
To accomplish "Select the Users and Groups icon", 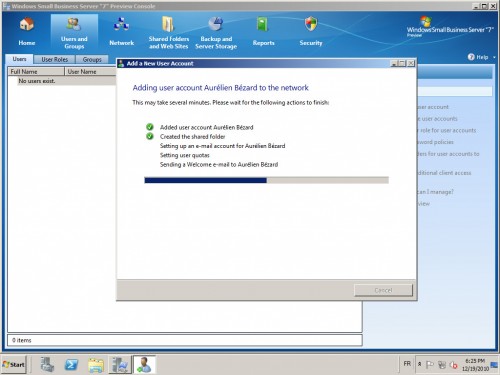I will click(74, 25).
